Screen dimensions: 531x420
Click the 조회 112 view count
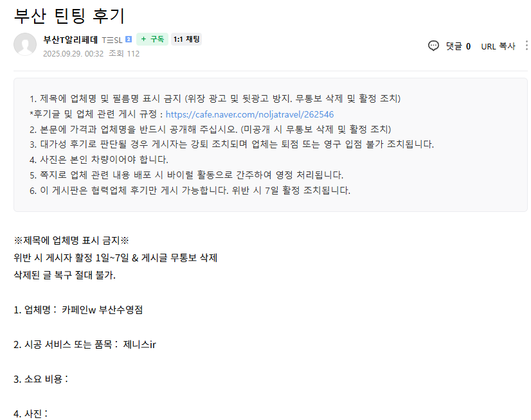[124, 53]
